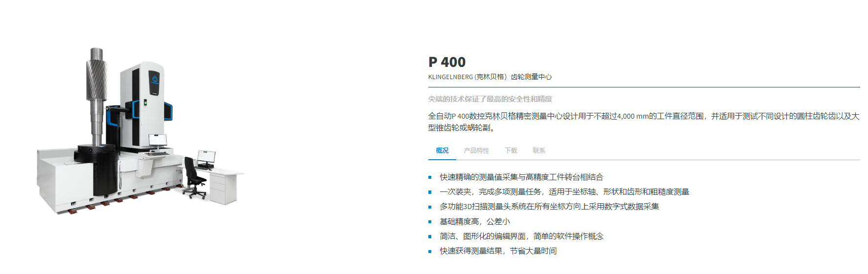The image size is (868, 274).
Task: Click the text 基础精度高，公差小
Action: (x=474, y=221)
